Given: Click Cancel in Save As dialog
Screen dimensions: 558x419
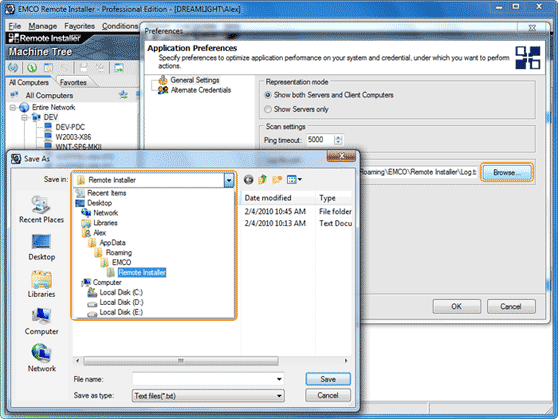Looking at the screenshot, I should (x=328, y=396).
